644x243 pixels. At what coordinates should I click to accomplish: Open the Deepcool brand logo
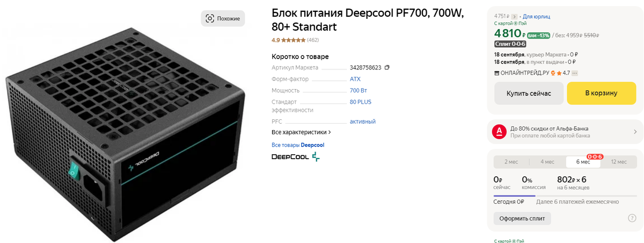[295, 157]
